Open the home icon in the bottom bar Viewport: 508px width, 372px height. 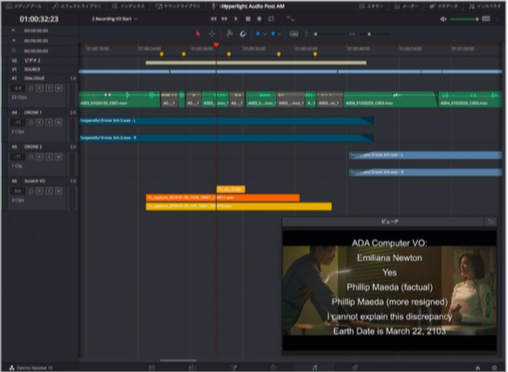coord(478,368)
